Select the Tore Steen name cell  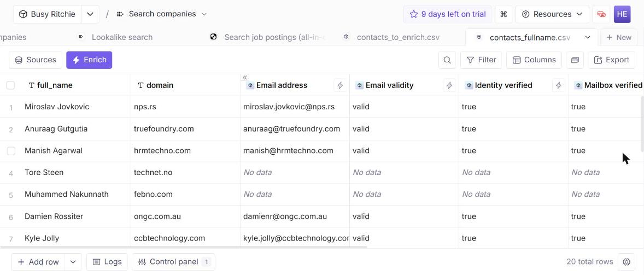click(77, 172)
